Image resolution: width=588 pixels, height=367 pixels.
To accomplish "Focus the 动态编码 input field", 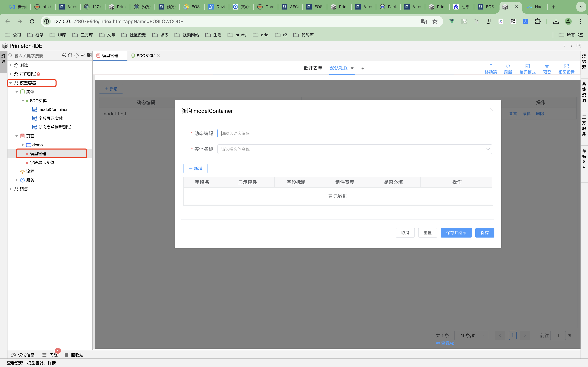I will click(355, 133).
